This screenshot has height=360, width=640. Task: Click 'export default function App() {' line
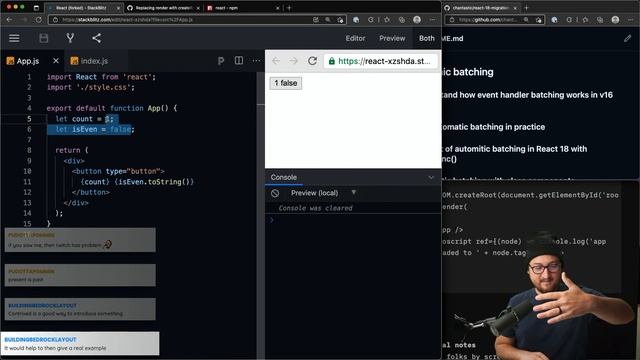pos(111,108)
